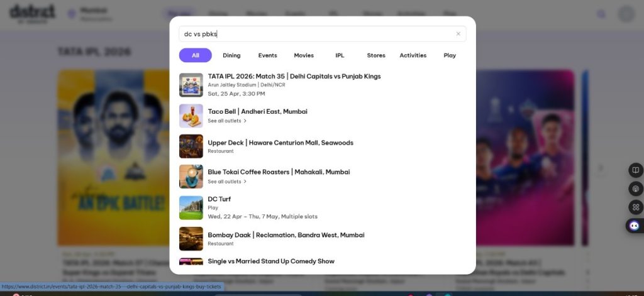Open the chat assistant bubble icon
644x296 pixels.
click(635, 226)
